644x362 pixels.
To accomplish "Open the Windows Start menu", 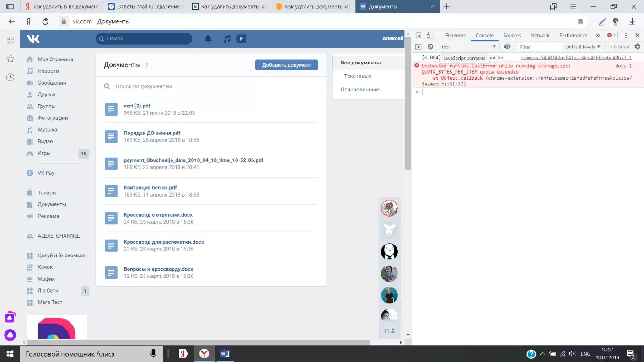I will click(x=10, y=354).
